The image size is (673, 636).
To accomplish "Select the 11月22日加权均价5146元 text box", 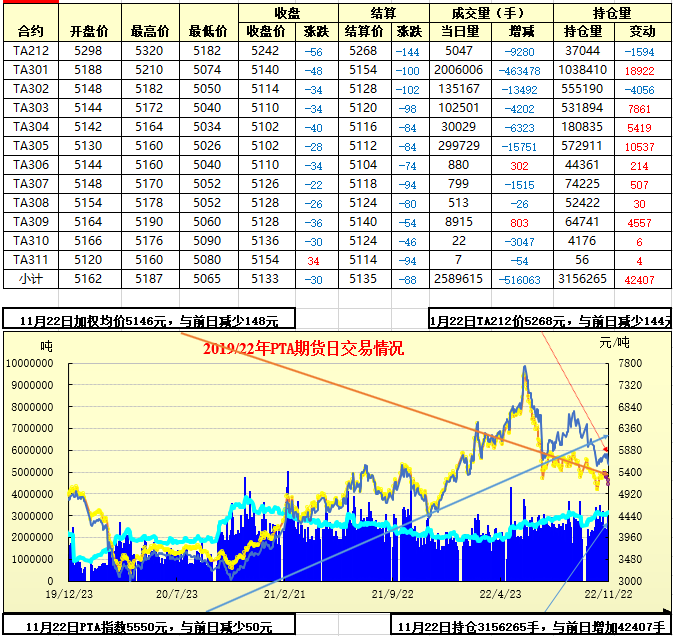I will pyautogui.click(x=150, y=321).
